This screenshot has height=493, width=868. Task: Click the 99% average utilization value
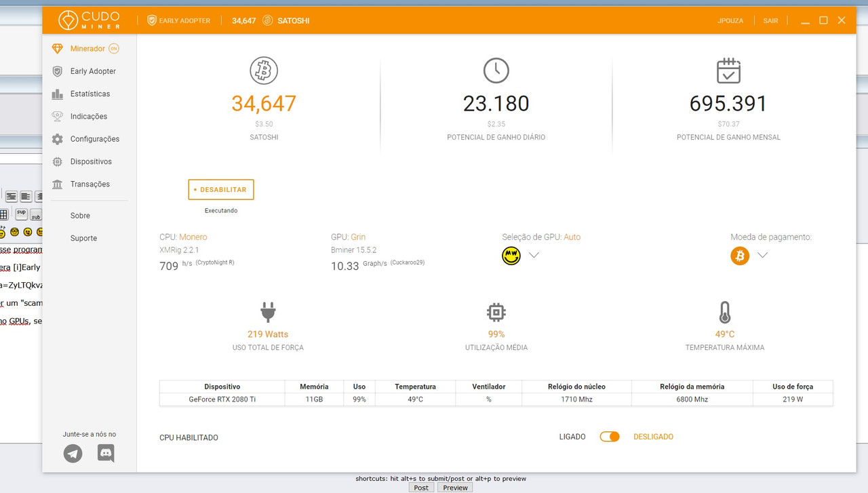click(496, 334)
